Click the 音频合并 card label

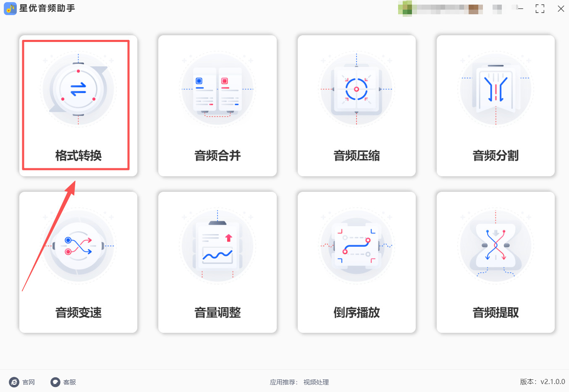218,156
